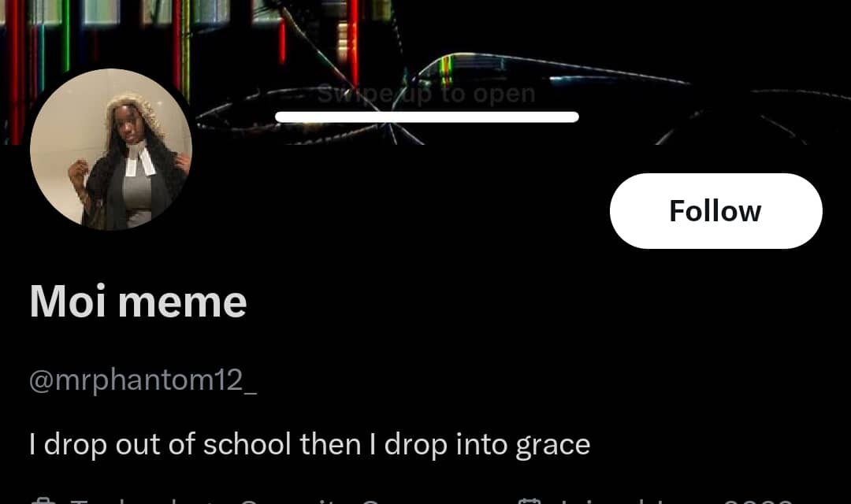851x504 pixels.
Task: Select the Moi meme display name
Action: 138,301
